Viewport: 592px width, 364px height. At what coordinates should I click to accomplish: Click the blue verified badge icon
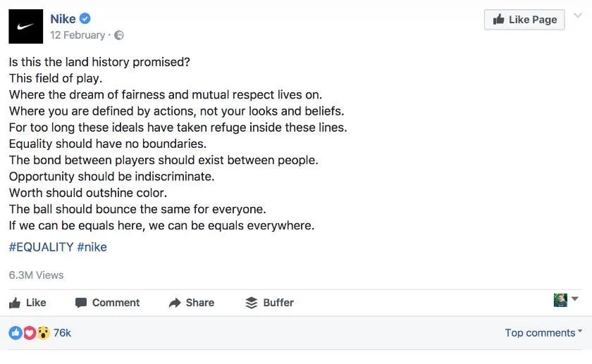[x=85, y=19]
